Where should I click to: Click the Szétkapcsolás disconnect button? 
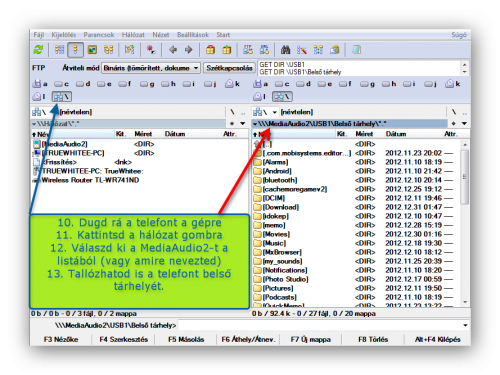pyautogui.click(x=229, y=68)
